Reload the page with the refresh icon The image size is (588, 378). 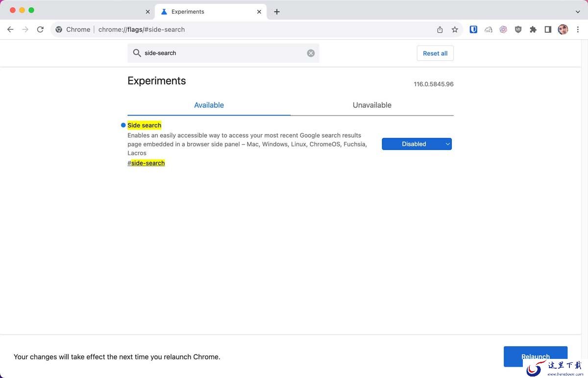pos(40,29)
